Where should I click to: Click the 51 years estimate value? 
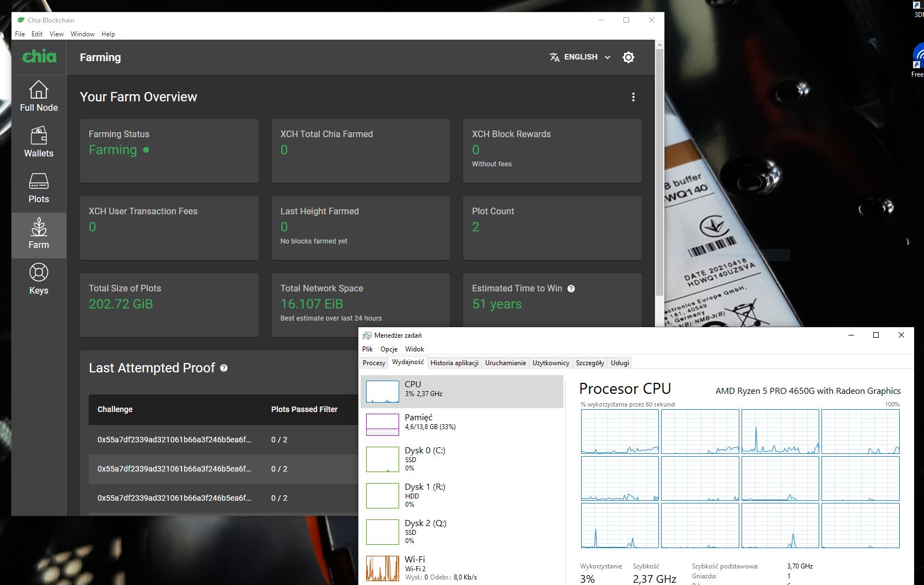pyautogui.click(x=497, y=304)
